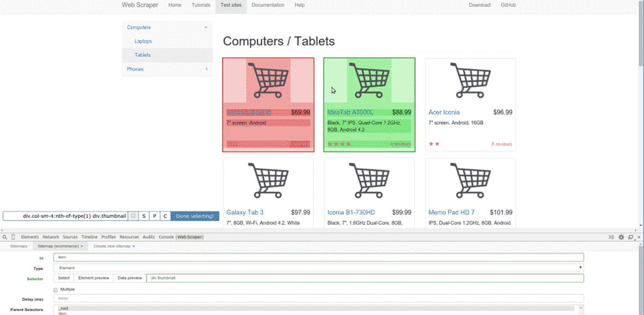Viewport: 644px width, 315px height.
Task: Switch to the Sources DevTools tab
Action: tap(70, 237)
